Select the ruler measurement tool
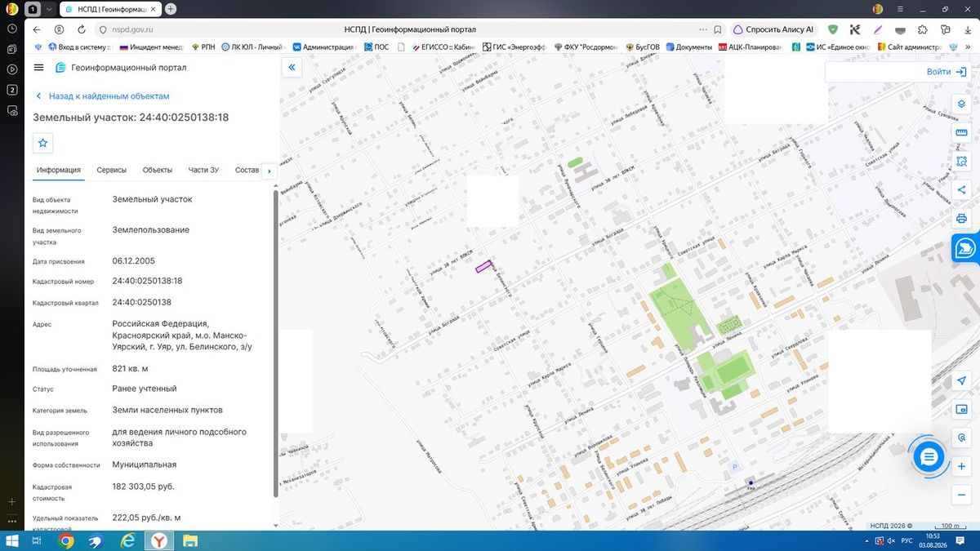 click(x=961, y=133)
